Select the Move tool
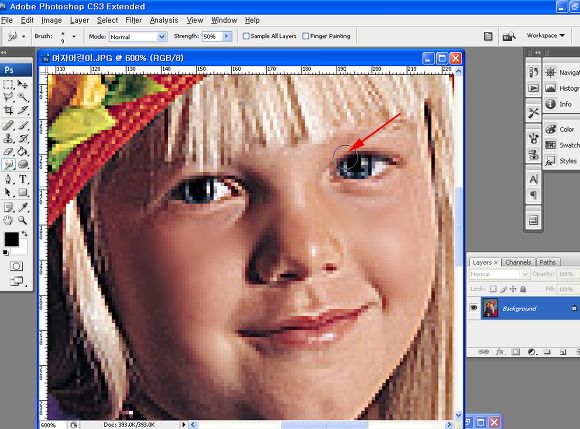580x429 pixels. click(x=23, y=84)
